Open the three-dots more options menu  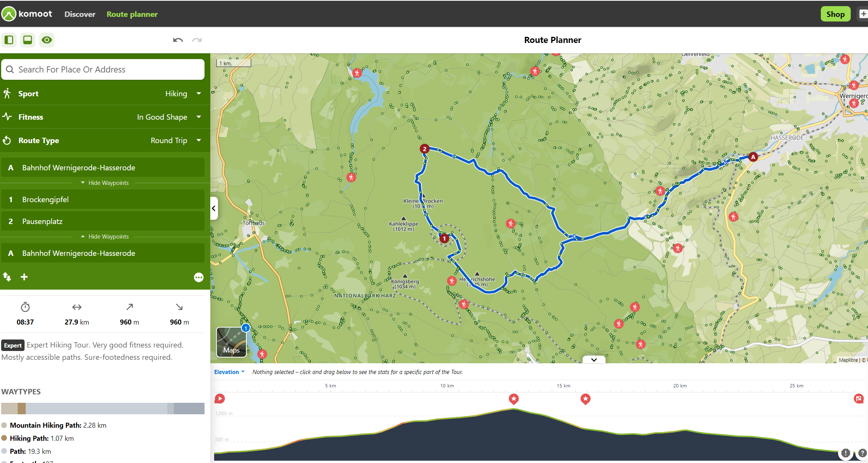pos(198,277)
